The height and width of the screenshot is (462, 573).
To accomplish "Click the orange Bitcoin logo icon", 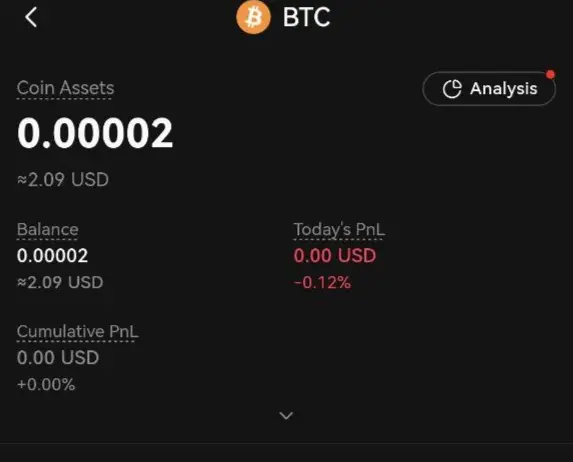I will click(253, 17).
